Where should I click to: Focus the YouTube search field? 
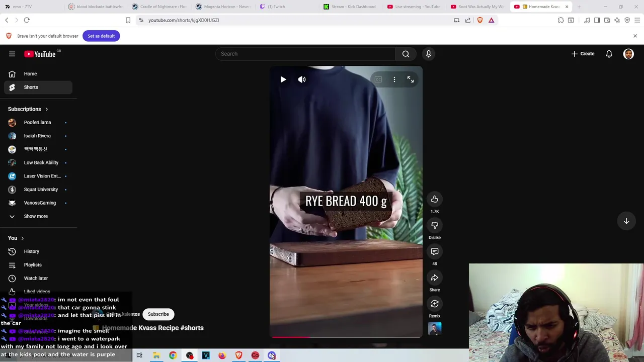click(x=305, y=54)
